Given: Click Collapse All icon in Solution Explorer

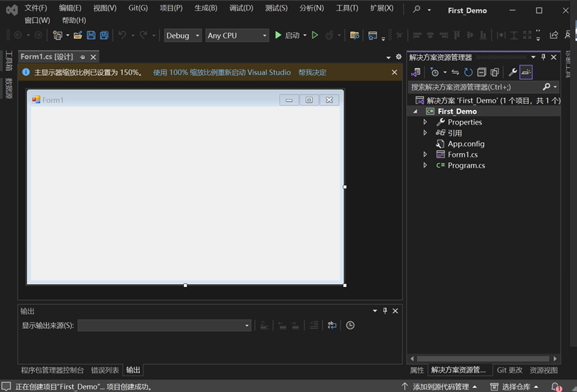Looking at the screenshot, I should pos(482,72).
